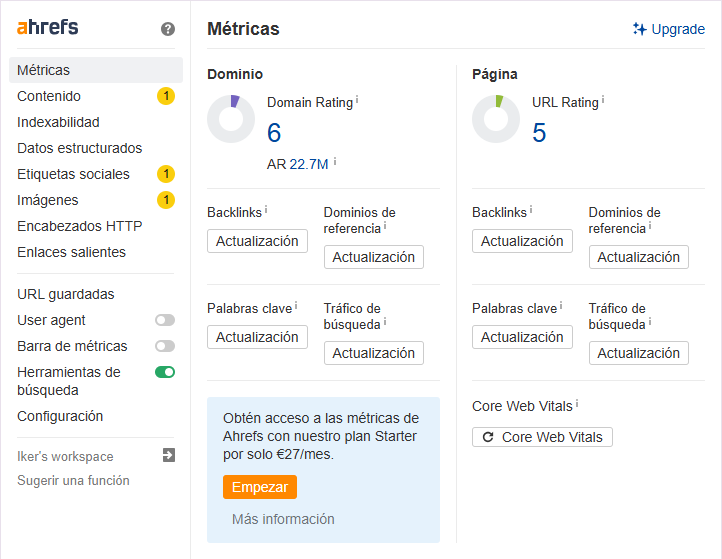Click the Ahrefs logo
722x559 pixels.
pos(47,27)
